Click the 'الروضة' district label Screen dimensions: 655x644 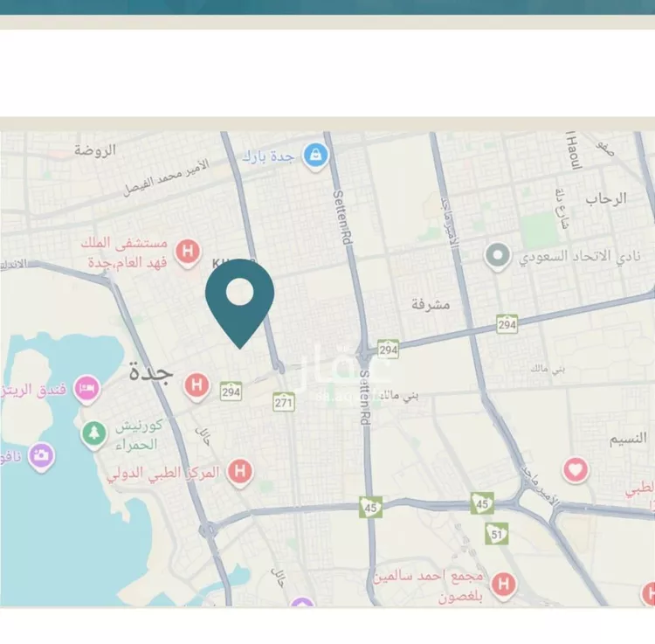95,149
